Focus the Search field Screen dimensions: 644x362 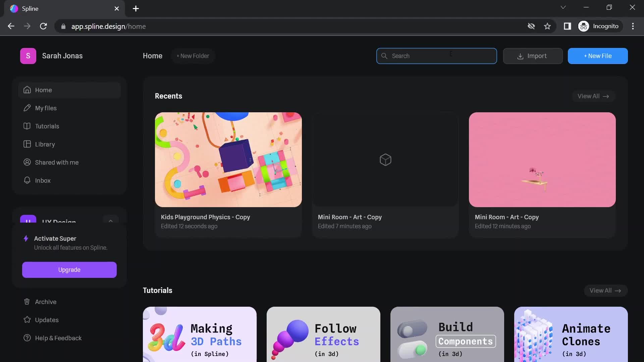click(x=436, y=56)
